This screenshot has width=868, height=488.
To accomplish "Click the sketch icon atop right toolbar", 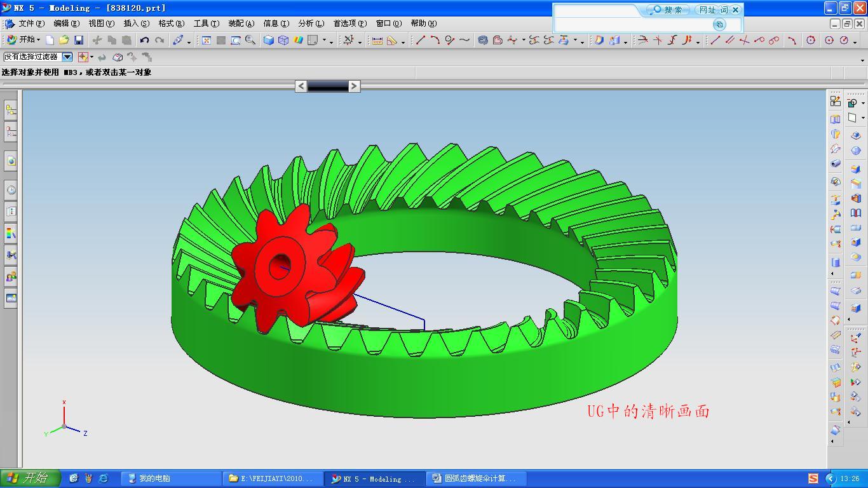I will click(x=836, y=102).
